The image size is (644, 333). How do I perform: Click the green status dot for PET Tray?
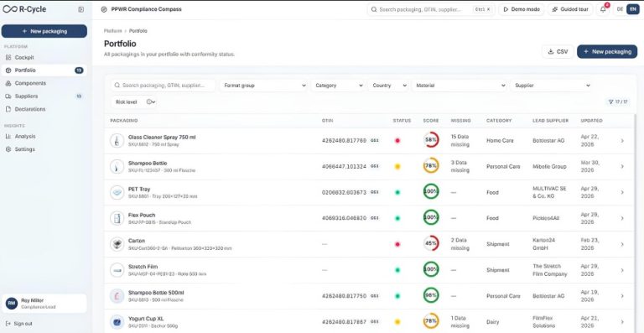tap(397, 193)
